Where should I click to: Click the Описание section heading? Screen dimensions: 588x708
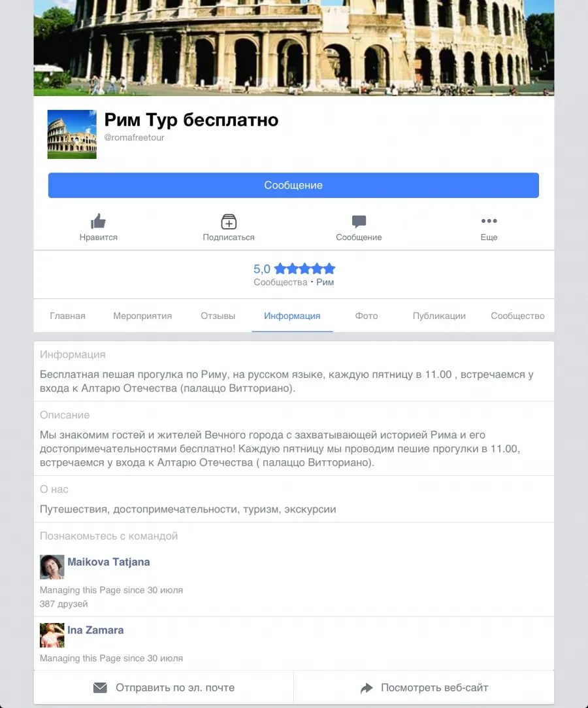coord(65,415)
